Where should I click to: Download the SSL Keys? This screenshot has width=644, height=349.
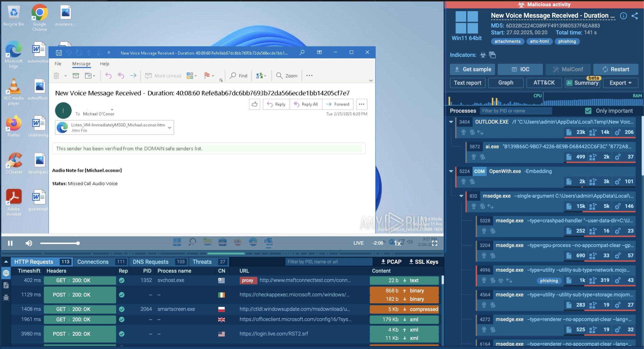pos(424,262)
